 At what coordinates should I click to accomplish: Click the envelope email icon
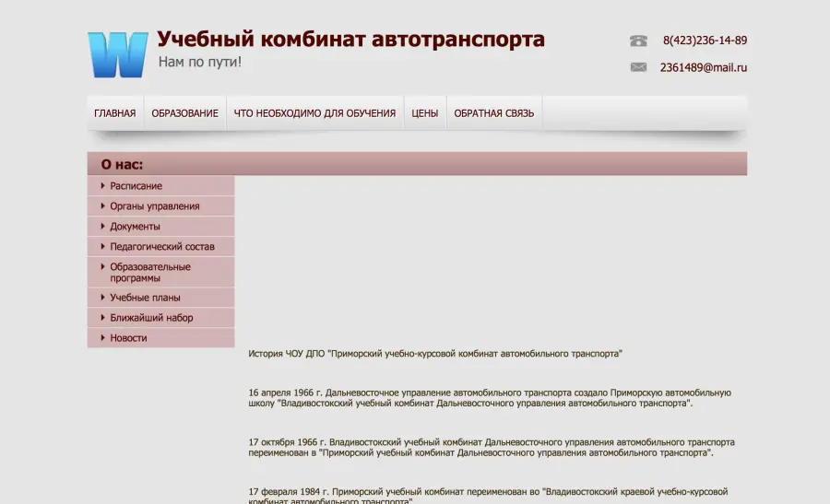coord(638,67)
